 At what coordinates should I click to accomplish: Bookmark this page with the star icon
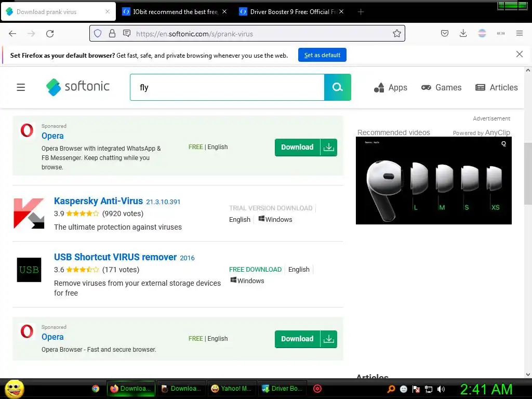point(396,33)
